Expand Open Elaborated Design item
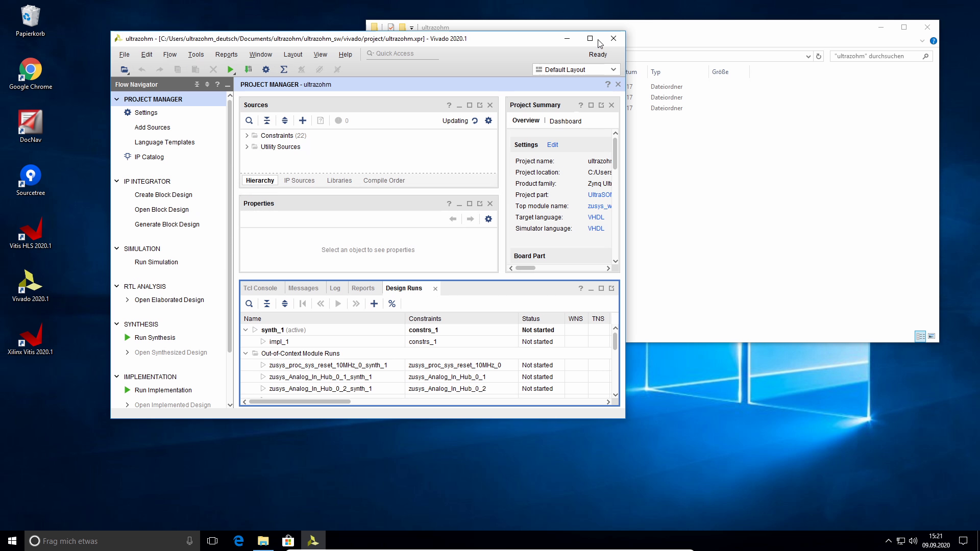The width and height of the screenshot is (980, 551). [127, 300]
